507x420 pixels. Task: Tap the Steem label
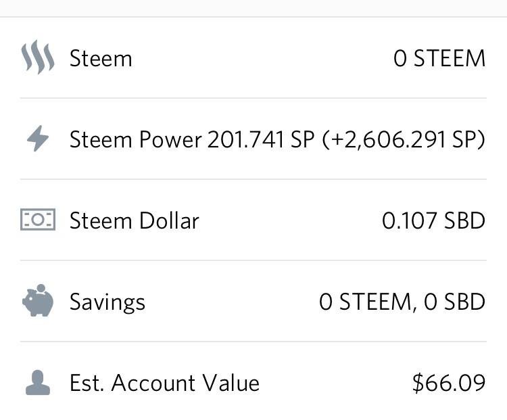[101, 58]
